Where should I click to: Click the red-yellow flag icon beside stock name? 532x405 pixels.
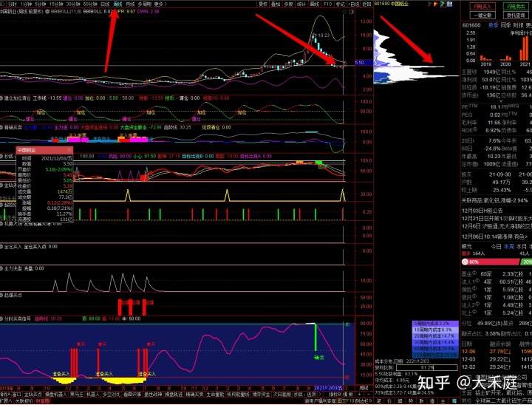click(436, 4)
